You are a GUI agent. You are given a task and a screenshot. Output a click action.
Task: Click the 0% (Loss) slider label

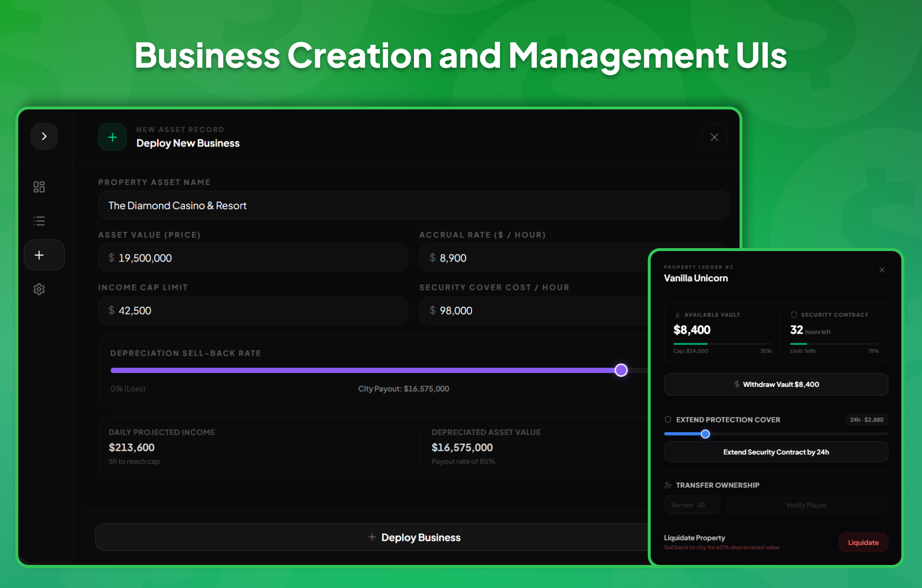[x=128, y=389]
